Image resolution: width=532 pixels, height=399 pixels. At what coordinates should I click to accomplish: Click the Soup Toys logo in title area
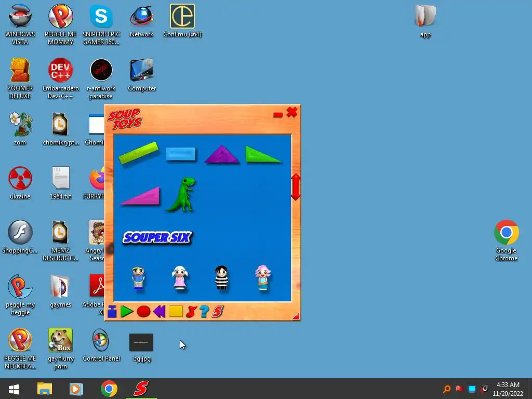pyautogui.click(x=125, y=119)
